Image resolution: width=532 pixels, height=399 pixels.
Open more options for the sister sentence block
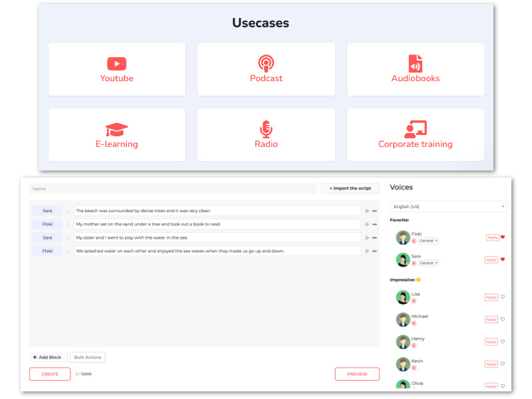click(x=374, y=238)
